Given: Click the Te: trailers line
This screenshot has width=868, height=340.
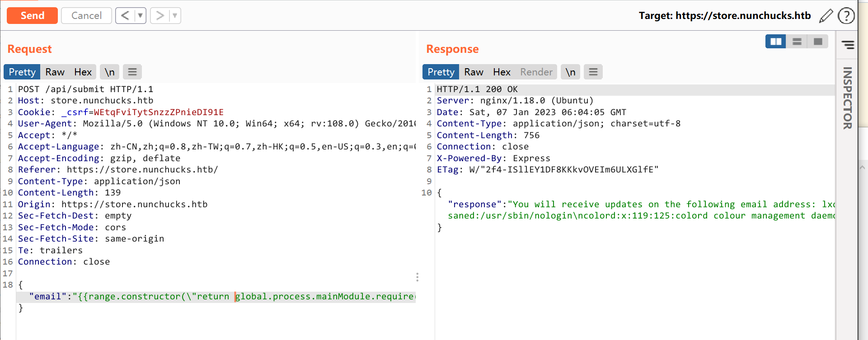Looking at the screenshot, I should pos(50,250).
